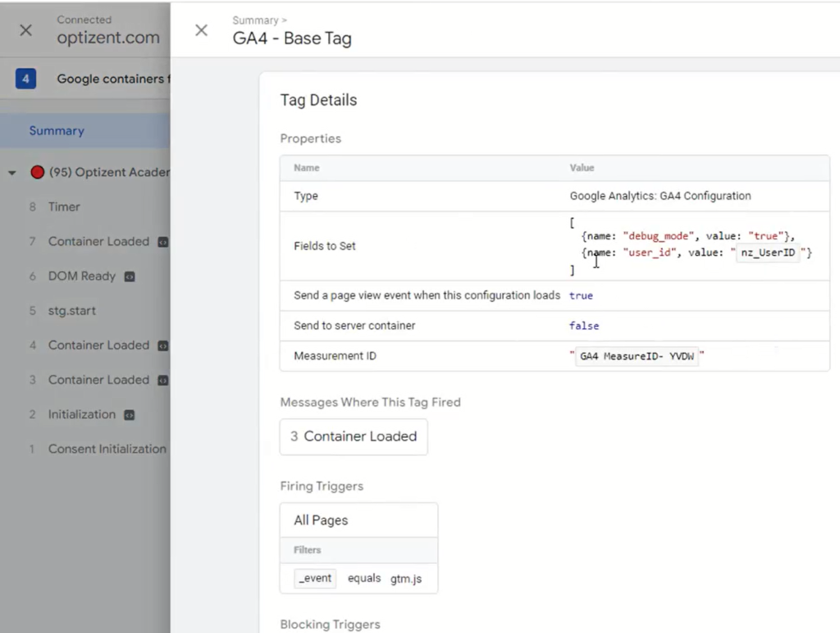
Task: Open the Consent Initialization event
Action: coord(107,449)
